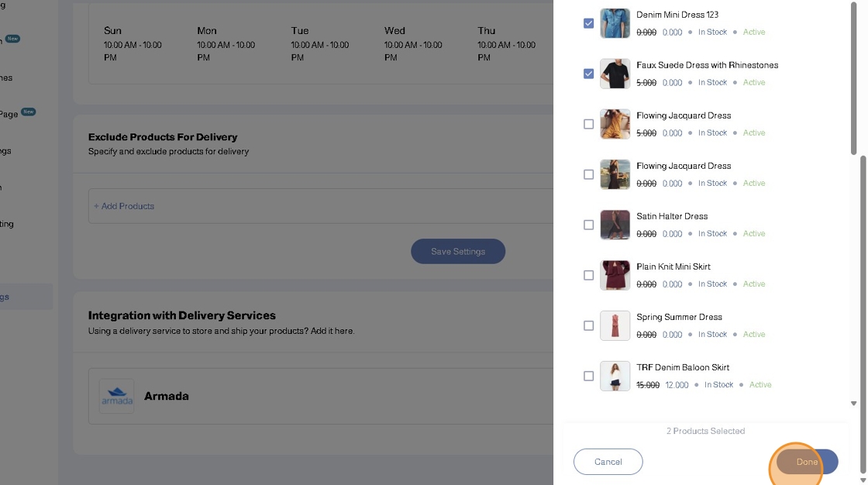Click the Faux Suede Dress thumbnail image

[x=615, y=74]
